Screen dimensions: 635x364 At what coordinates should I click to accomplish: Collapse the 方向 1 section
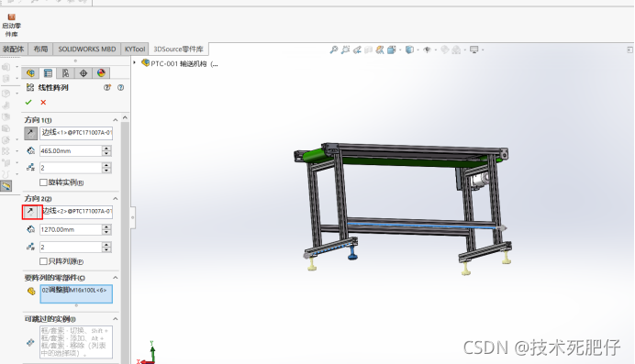pos(115,120)
